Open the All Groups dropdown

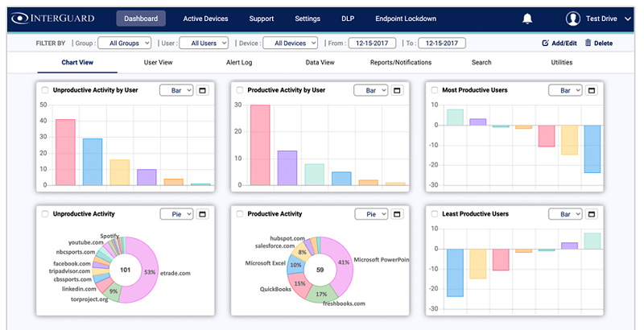(125, 43)
